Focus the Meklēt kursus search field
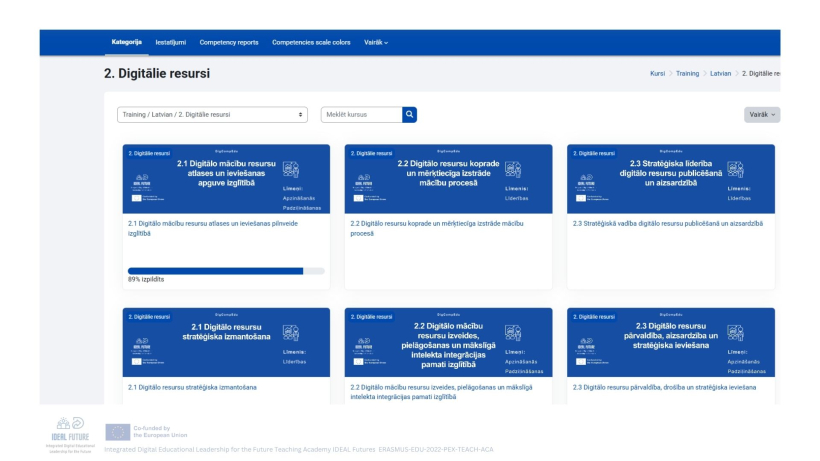 pos(361,114)
